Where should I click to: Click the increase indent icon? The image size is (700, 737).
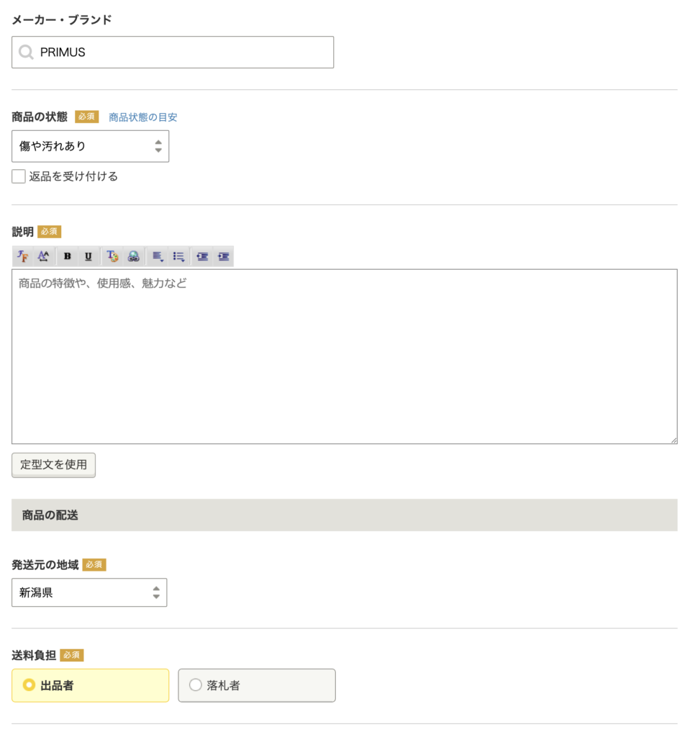coord(224,256)
